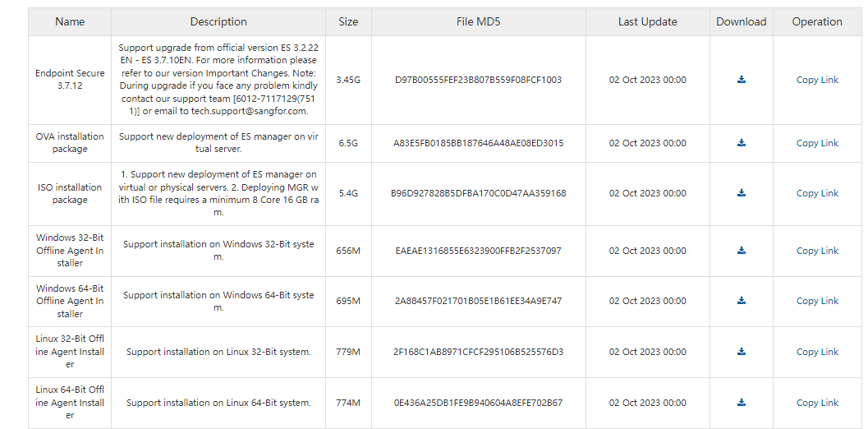Copy link for Windows 32-Bit agent
Screen dimensions: 868x429
(817, 251)
